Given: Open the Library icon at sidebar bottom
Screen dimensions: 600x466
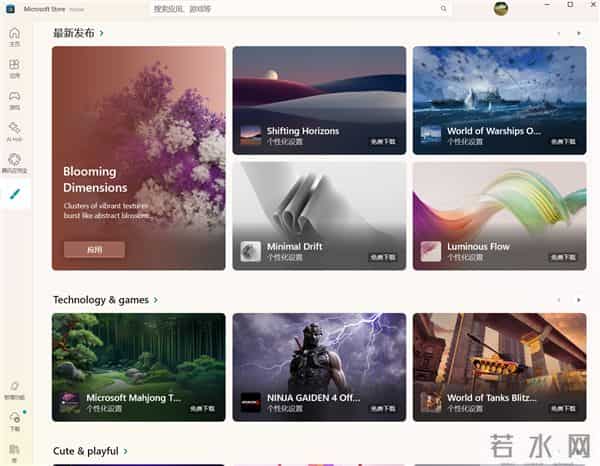Looking at the screenshot, I should [x=15, y=453].
